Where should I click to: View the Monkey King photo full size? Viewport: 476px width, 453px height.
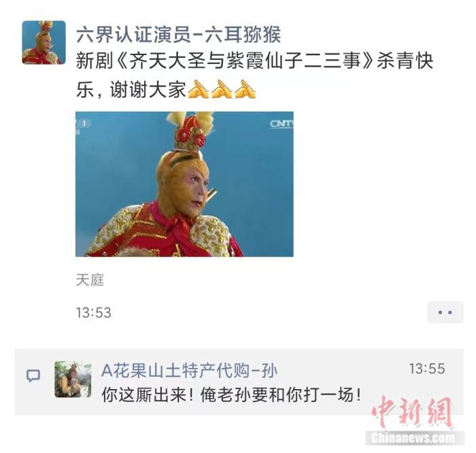point(184,184)
